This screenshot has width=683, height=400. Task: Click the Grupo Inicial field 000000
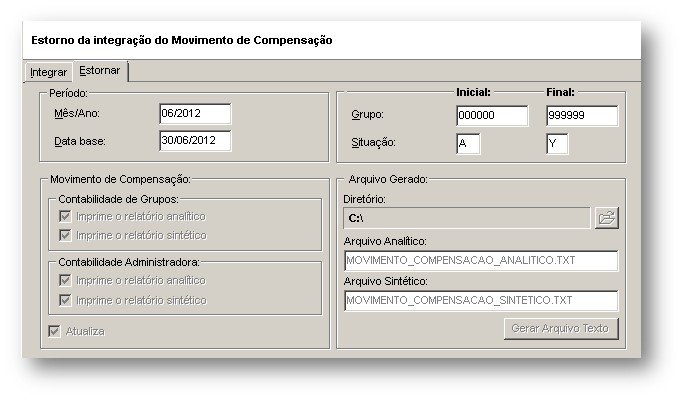(491, 116)
